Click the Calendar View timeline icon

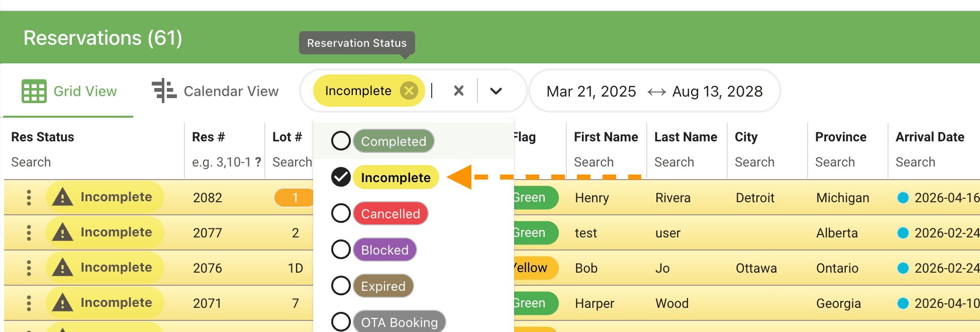click(164, 91)
